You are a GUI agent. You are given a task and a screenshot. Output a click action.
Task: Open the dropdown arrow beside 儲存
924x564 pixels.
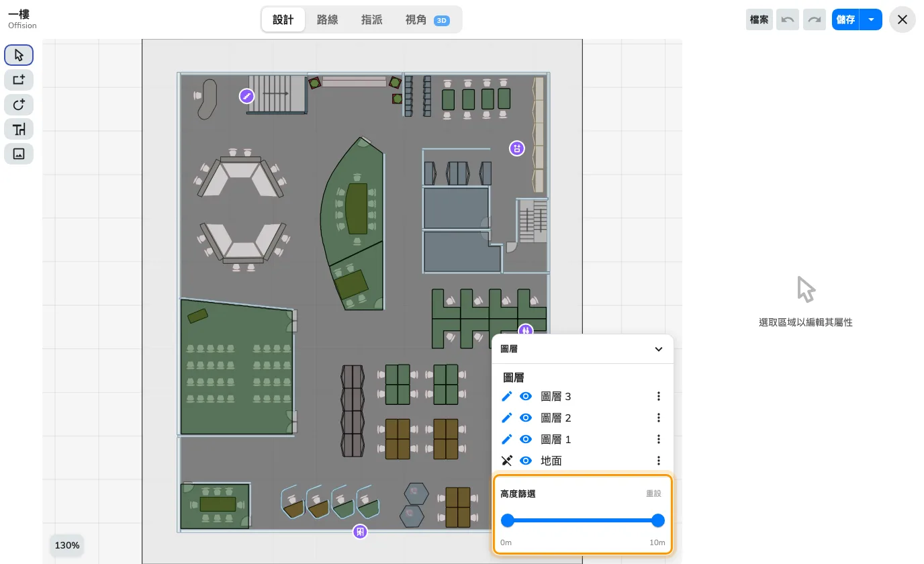871,19
